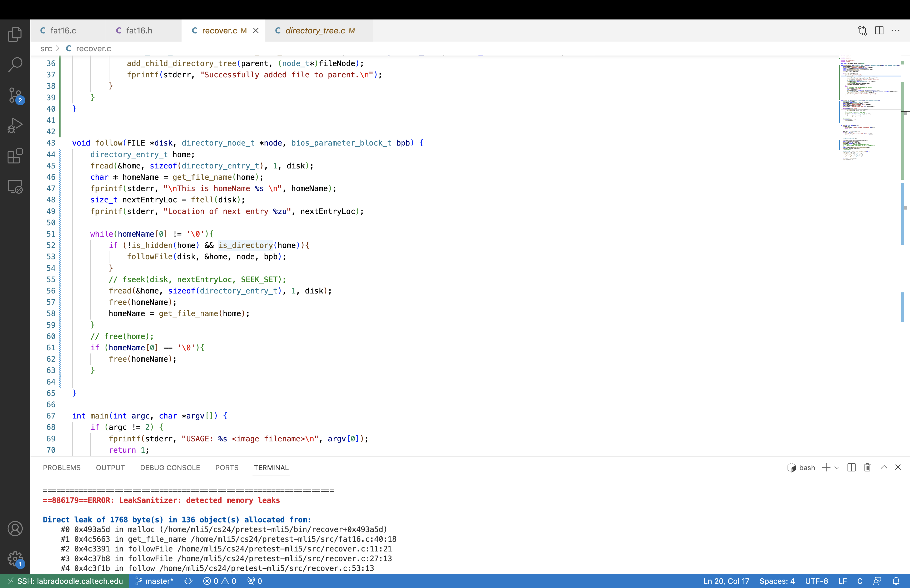This screenshot has height=588, width=910.
Task: Open the Manage gear settings icon
Action: [x=15, y=559]
